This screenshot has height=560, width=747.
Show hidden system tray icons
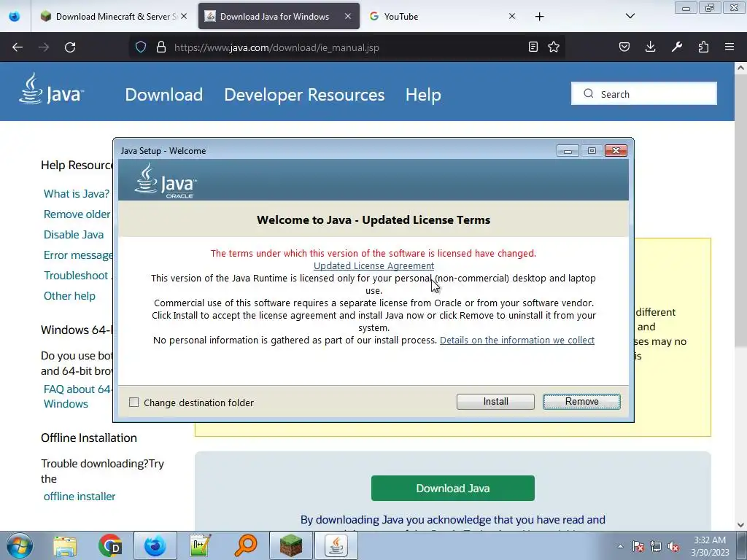(620, 547)
